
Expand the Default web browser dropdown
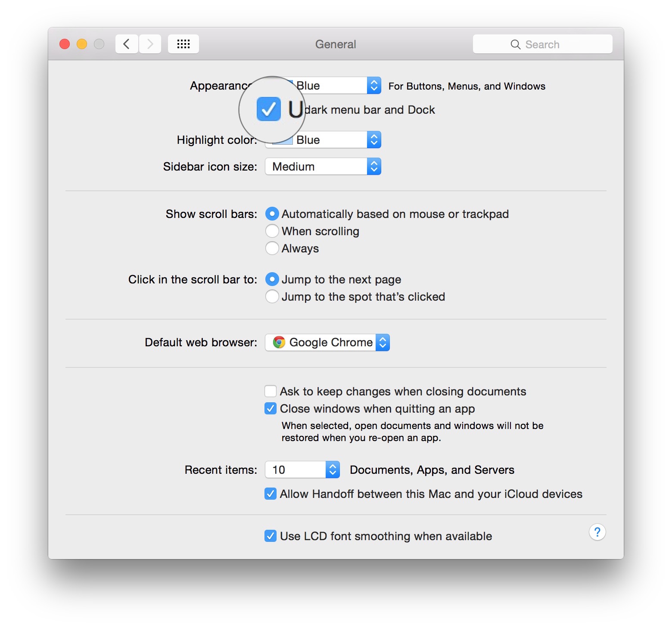(327, 342)
